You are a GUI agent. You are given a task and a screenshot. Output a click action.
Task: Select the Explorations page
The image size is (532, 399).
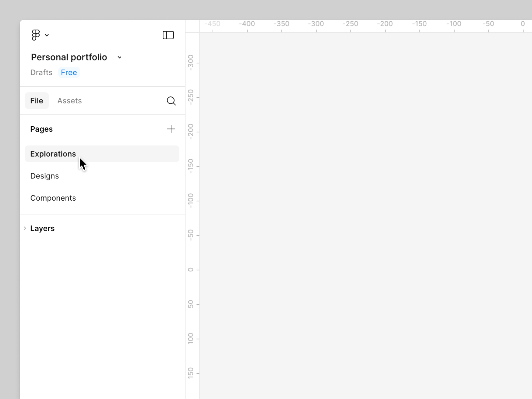coord(53,154)
